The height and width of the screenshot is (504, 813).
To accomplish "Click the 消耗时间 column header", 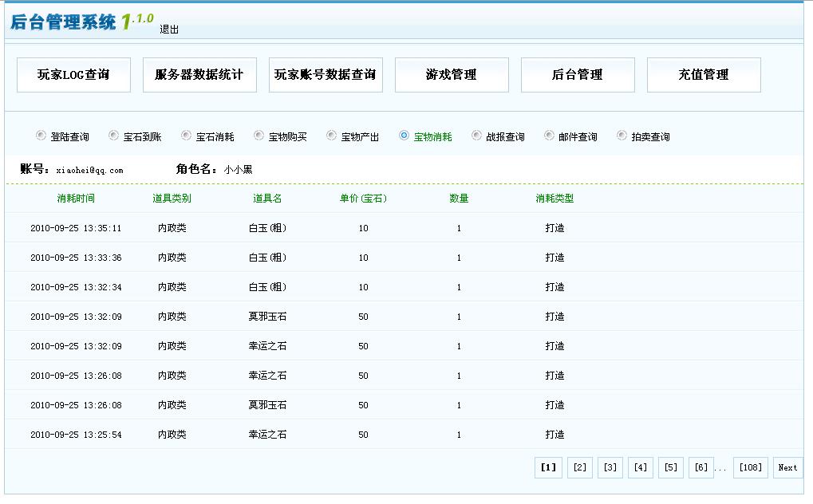I will coord(76,199).
